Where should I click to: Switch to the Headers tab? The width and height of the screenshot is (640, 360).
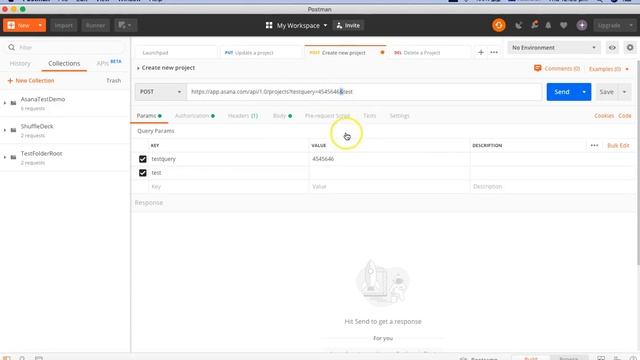[242, 116]
